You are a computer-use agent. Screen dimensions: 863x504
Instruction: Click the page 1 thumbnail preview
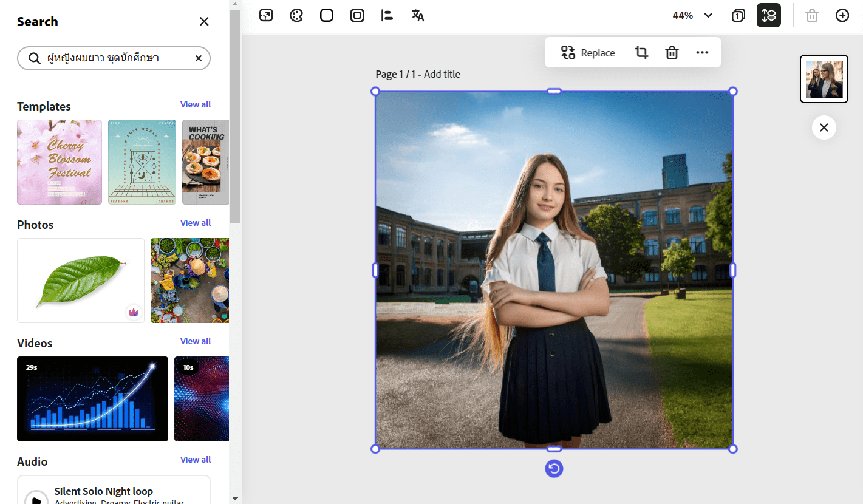click(824, 79)
